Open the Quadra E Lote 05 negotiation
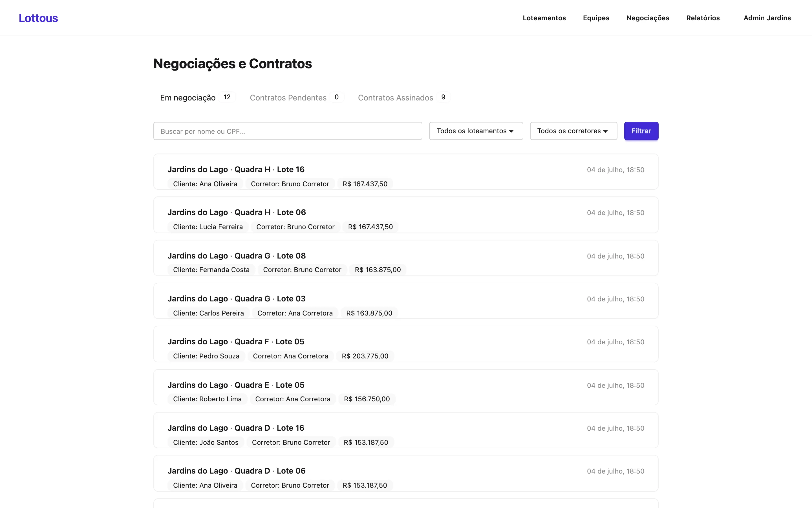812x508 pixels. tap(406, 387)
